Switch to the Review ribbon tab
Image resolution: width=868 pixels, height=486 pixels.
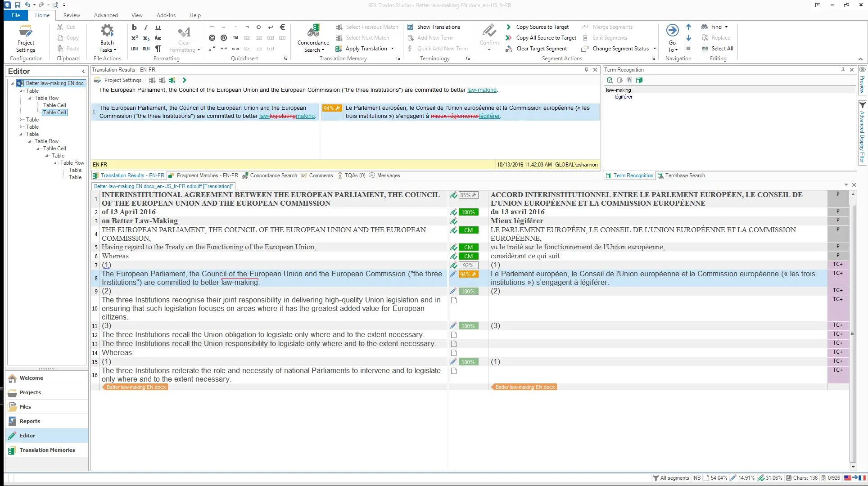71,15
